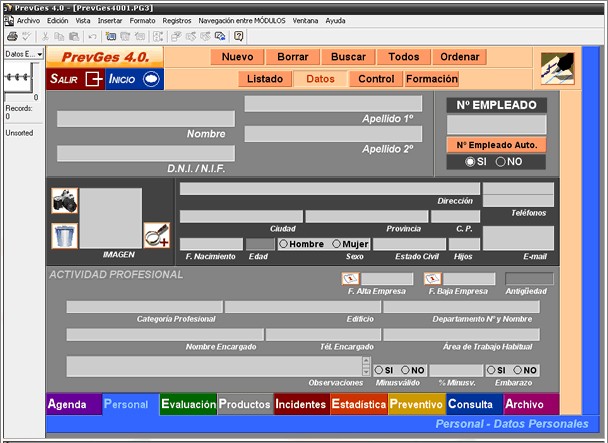Select Hombre sex radio button
Screen dimensions: 608x443
click(283, 244)
